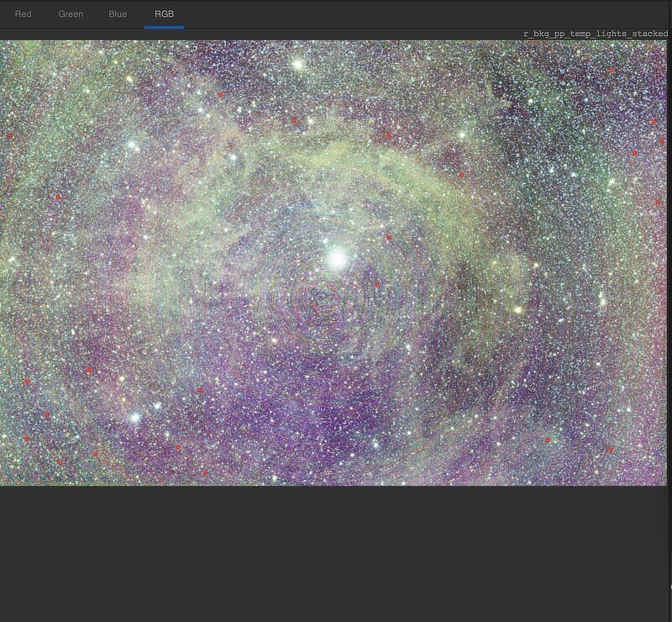Select red sample marker nearest top-right image corner

pyautogui.click(x=611, y=71)
